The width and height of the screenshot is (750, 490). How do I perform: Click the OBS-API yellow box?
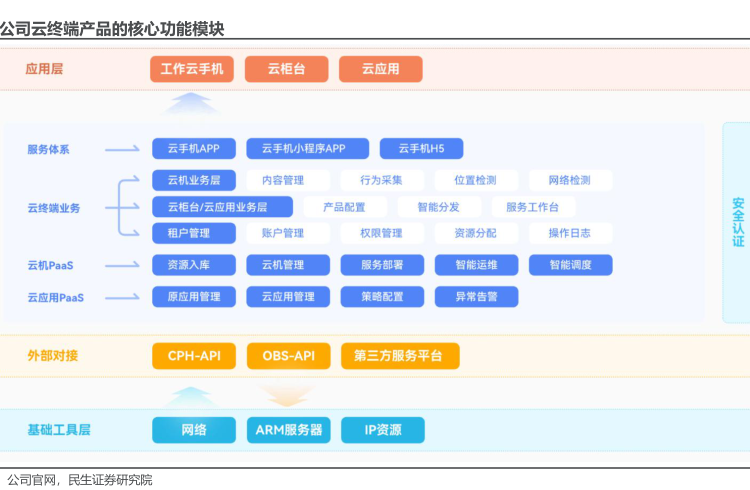pos(288,356)
